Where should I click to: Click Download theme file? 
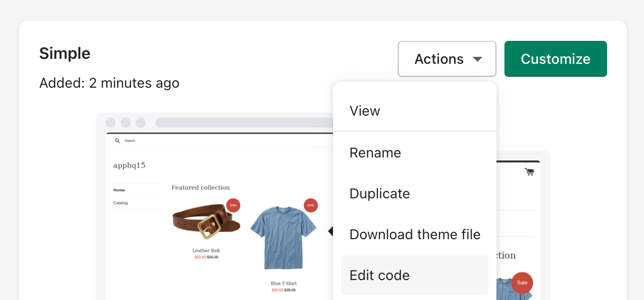(x=415, y=234)
